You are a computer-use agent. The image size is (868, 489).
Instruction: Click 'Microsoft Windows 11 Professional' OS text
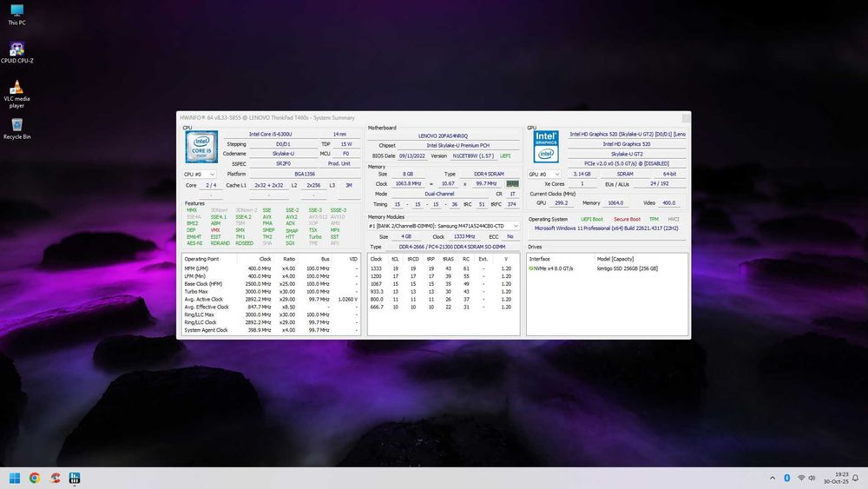pos(606,228)
